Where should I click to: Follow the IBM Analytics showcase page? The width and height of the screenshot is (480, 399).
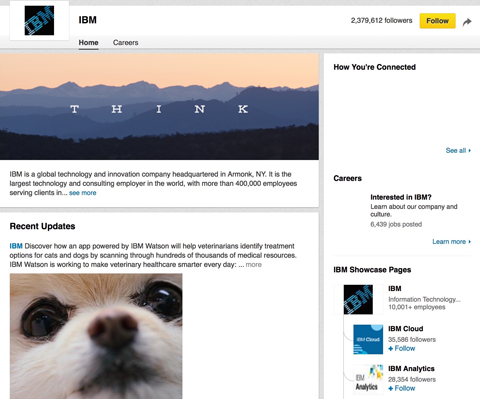(402, 388)
